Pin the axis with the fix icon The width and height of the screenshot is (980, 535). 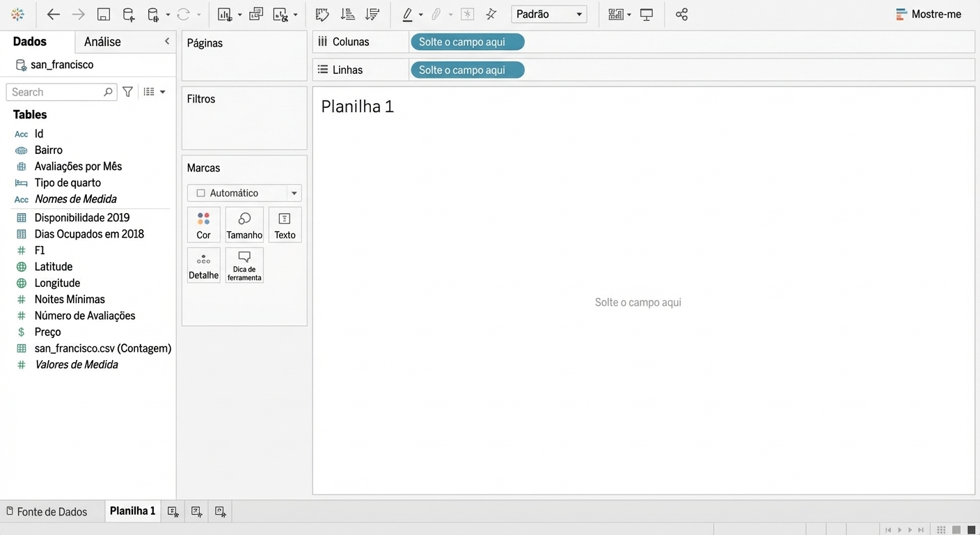[491, 14]
